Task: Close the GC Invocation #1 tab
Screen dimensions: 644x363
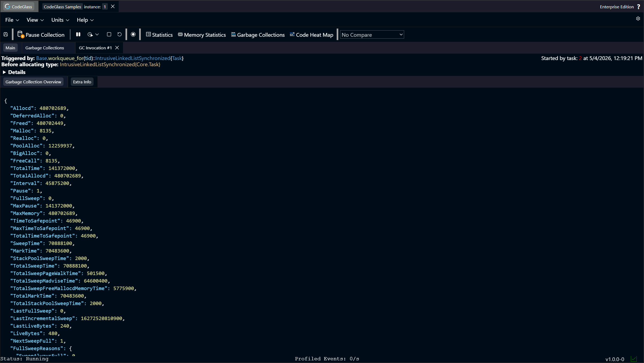Action: tap(117, 48)
